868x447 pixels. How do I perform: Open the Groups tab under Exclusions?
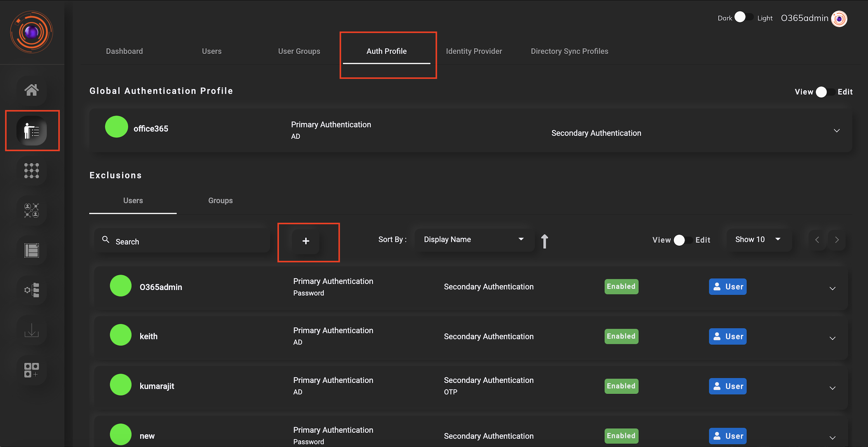click(x=220, y=201)
